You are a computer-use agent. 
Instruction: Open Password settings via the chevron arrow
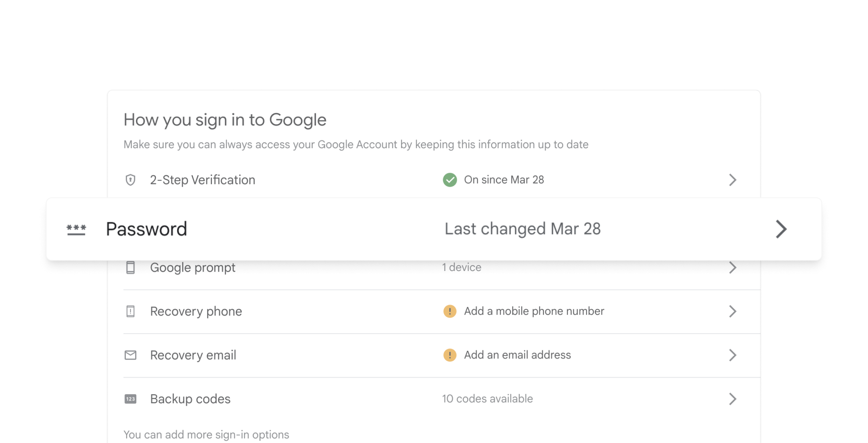(x=781, y=229)
